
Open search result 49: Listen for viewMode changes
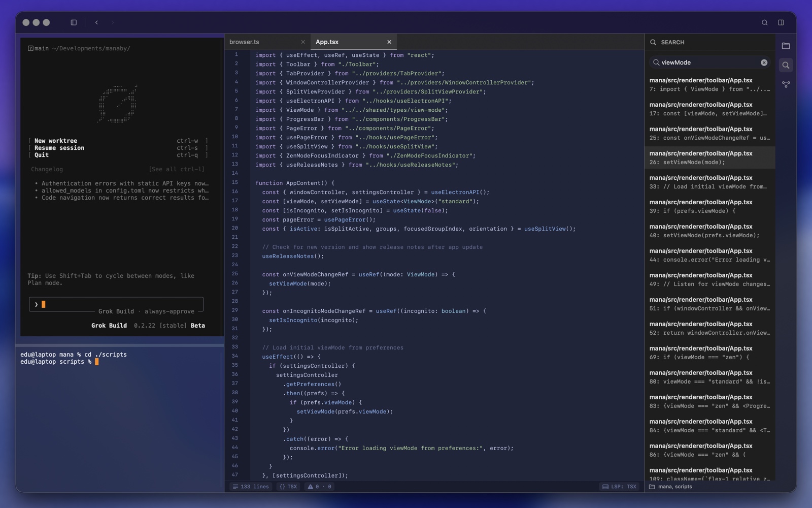(709, 280)
